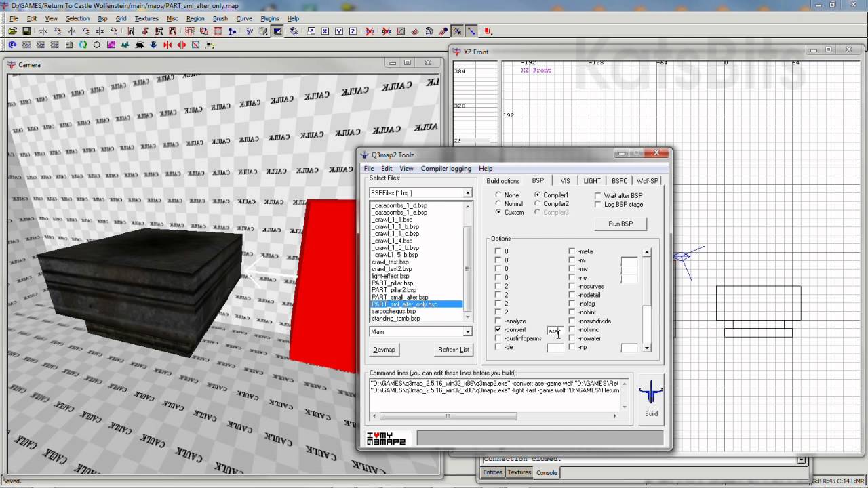Image resolution: width=868 pixels, height=488 pixels.
Task: Enable the Wait after BSP checkbox
Action: click(598, 195)
